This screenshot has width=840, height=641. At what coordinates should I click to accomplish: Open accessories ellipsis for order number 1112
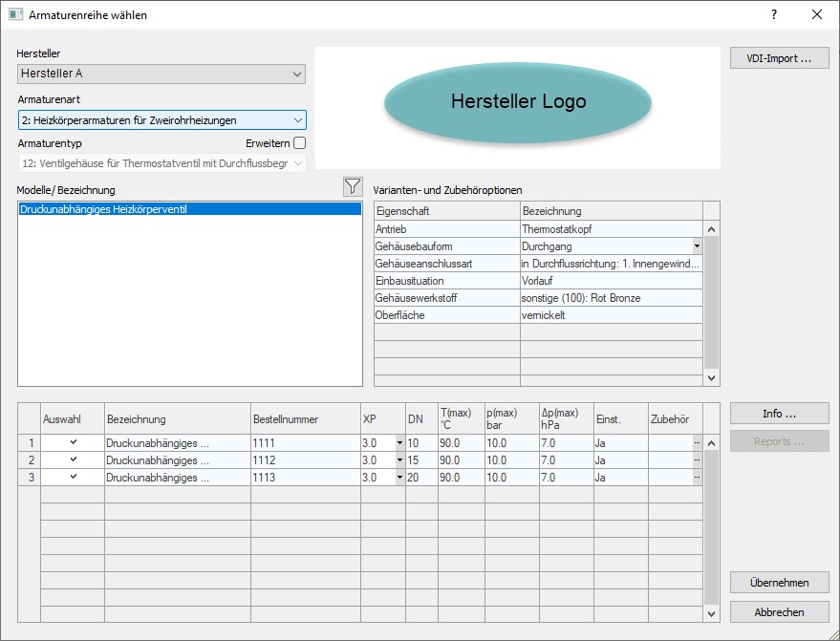[x=697, y=460]
